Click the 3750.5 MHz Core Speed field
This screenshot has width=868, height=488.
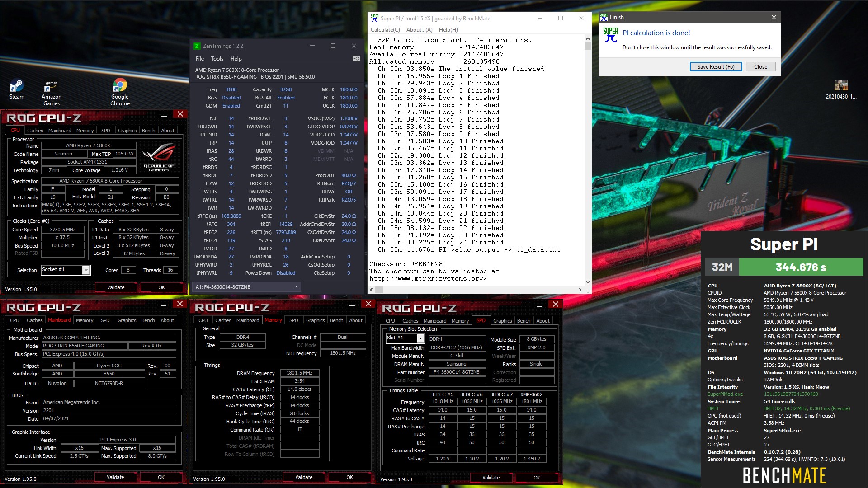click(63, 230)
